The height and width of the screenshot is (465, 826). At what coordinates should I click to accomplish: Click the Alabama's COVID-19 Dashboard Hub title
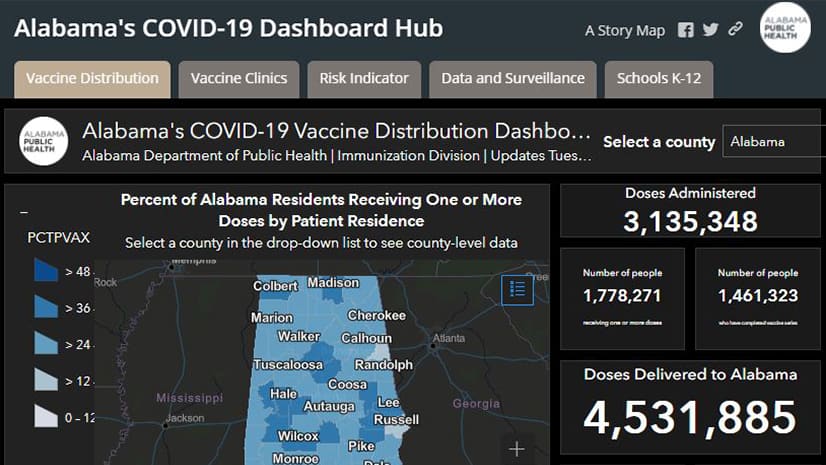(x=229, y=28)
